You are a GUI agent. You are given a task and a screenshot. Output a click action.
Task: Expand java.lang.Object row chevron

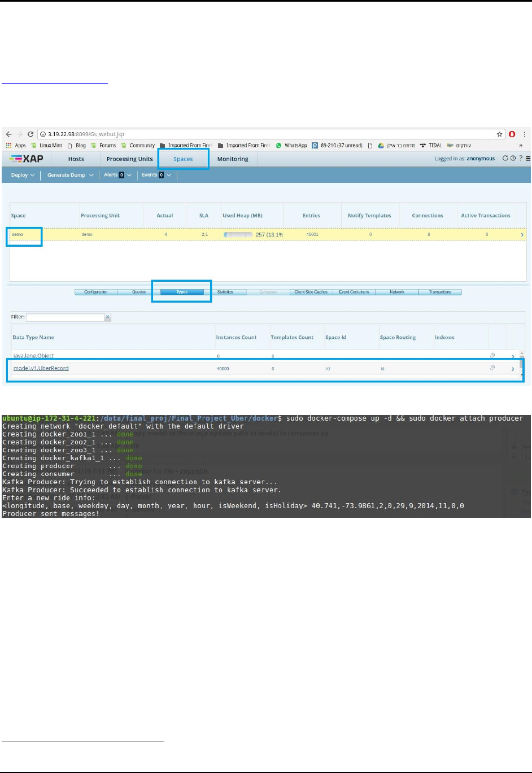pyautogui.click(x=513, y=356)
